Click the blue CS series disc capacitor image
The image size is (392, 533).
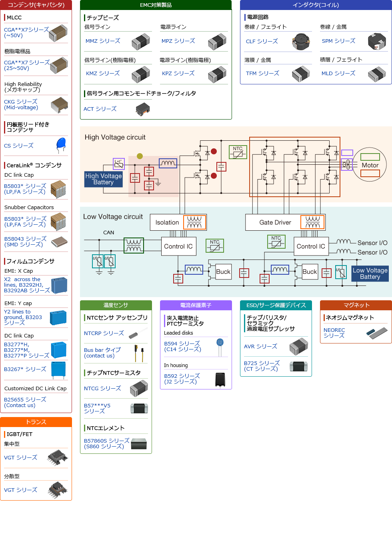(61, 145)
